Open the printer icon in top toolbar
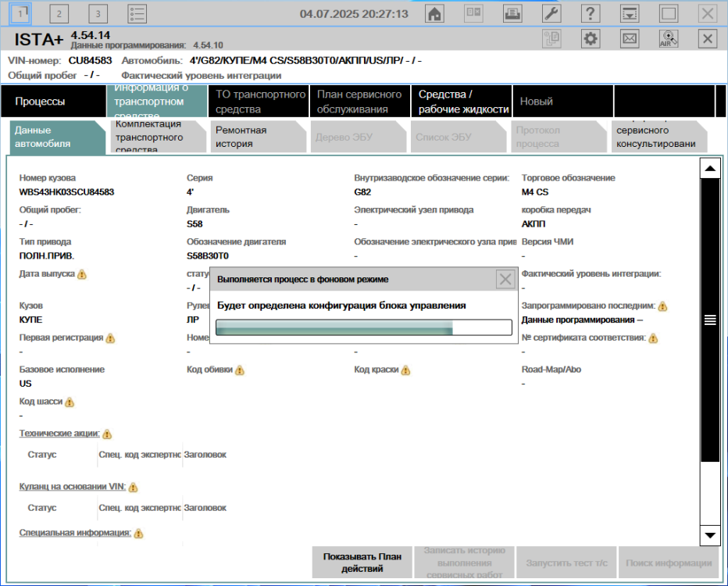This screenshot has height=586, width=728. pyautogui.click(x=512, y=14)
